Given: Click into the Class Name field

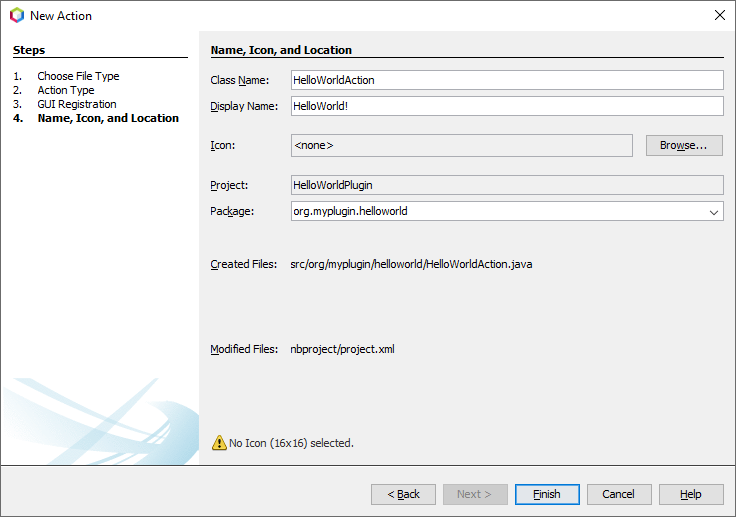Looking at the screenshot, I should [506, 80].
